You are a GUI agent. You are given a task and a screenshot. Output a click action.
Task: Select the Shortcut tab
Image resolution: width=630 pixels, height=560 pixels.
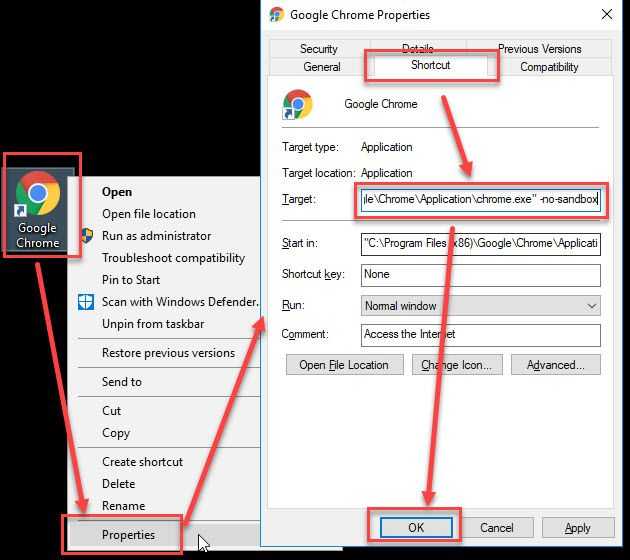[430, 65]
